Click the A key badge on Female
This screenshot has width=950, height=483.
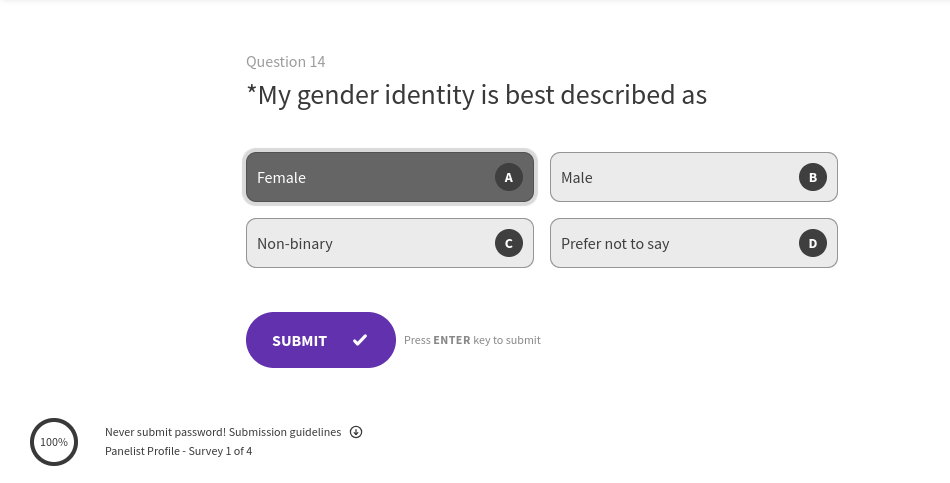coord(509,177)
